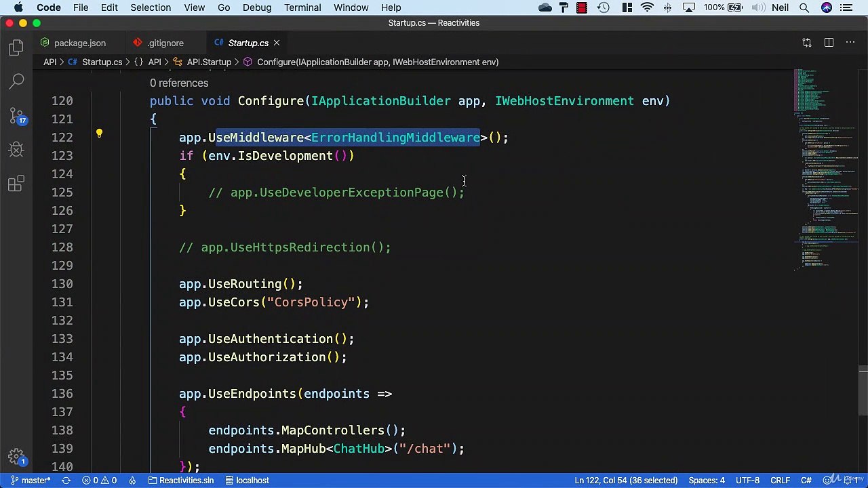Open the OneDrive cloud menu bar icon
Screen dimensions: 868x488
(545, 7)
